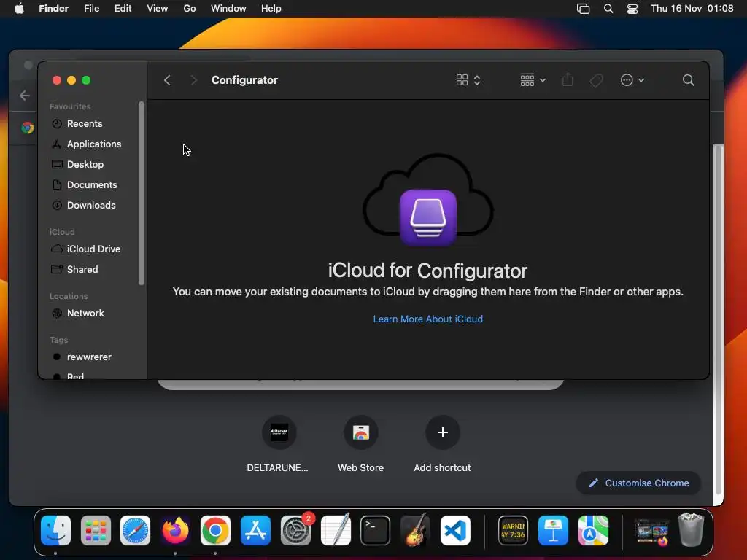Click the minimized window thumbnail in Dock
The width and height of the screenshot is (747, 560).
coord(651,532)
